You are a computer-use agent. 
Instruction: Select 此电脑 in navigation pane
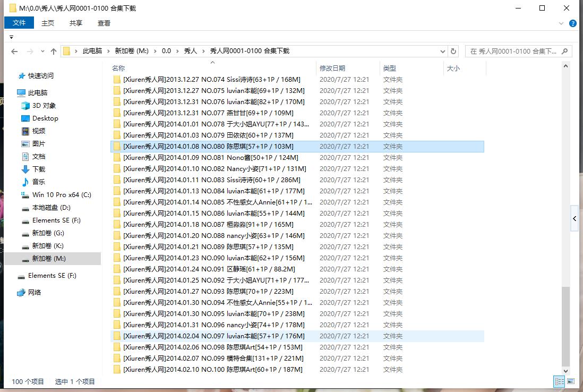[x=32, y=92]
